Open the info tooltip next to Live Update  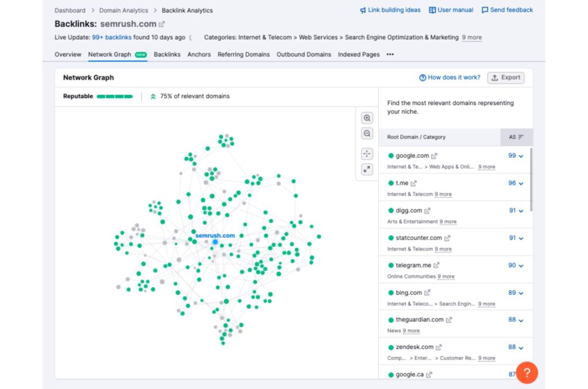coord(191,37)
